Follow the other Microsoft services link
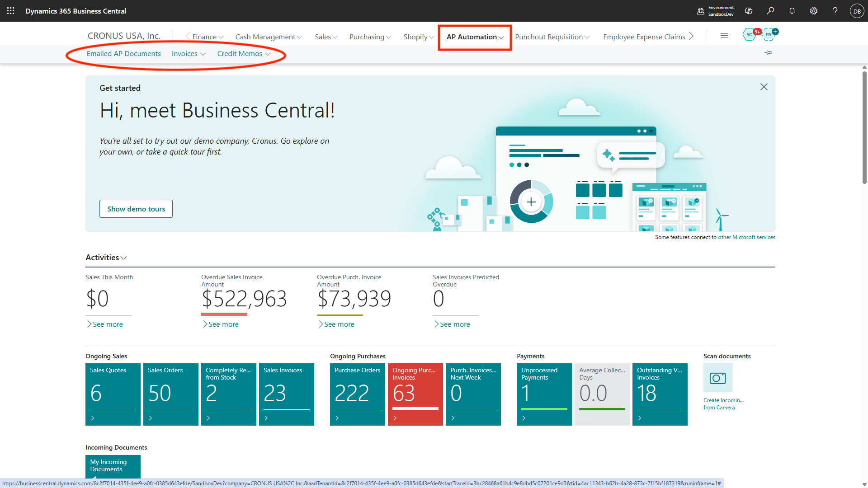 pos(746,237)
